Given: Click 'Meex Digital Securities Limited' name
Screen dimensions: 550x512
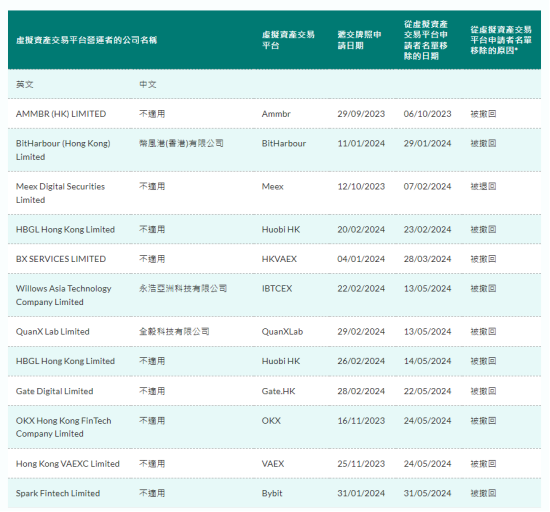Looking at the screenshot, I should [x=60, y=193].
